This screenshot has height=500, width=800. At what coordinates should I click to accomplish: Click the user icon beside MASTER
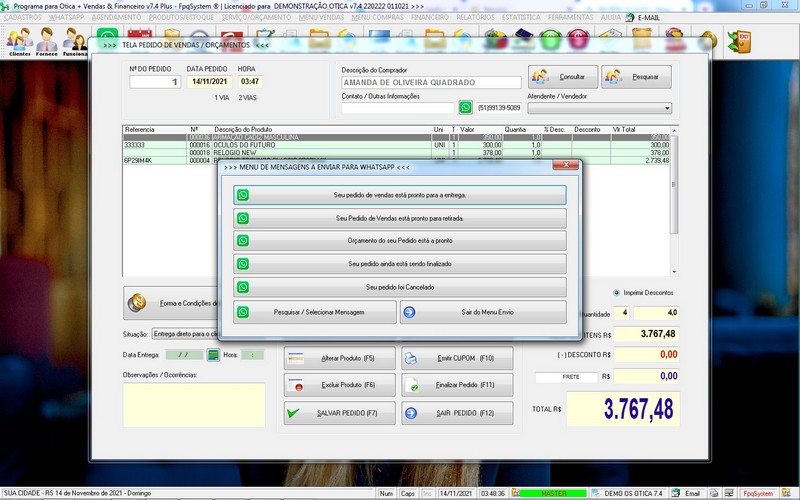click(x=516, y=493)
